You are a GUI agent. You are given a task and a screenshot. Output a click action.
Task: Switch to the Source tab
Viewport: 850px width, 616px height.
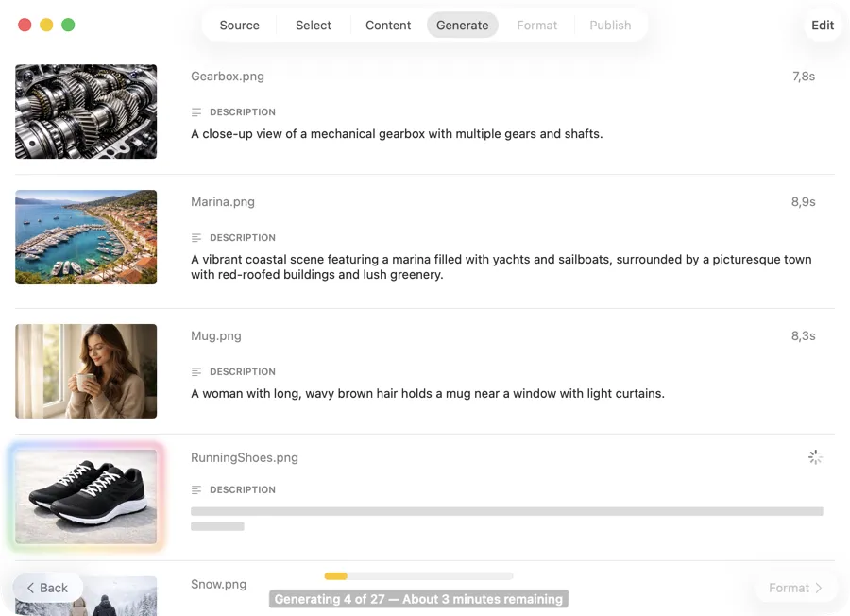239,26
